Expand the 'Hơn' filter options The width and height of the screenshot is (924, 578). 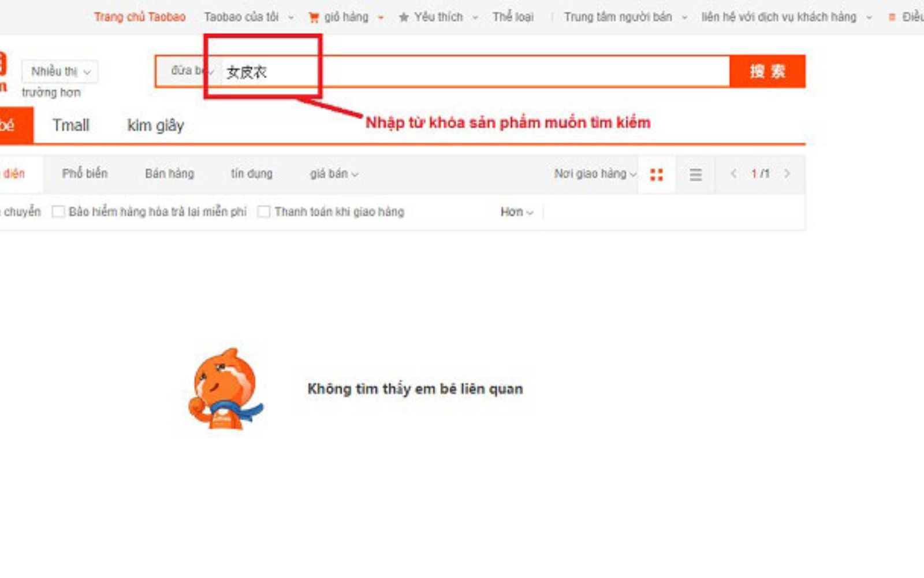click(516, 212)
